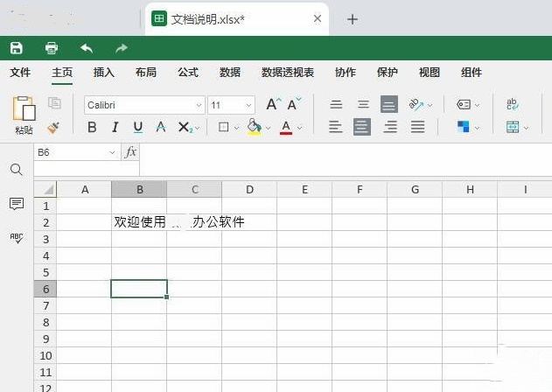552x392 pixels.
Task: Click the fill color paint bucket
Action: click(x=255, y=127)
